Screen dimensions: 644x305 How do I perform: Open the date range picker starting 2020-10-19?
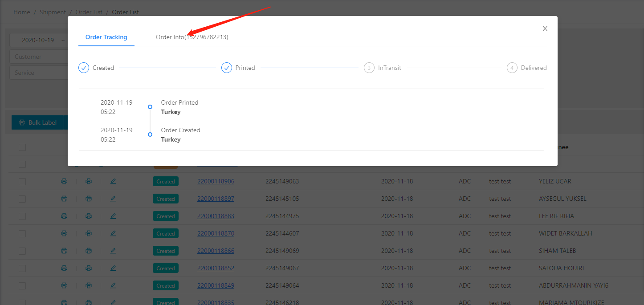39,40
